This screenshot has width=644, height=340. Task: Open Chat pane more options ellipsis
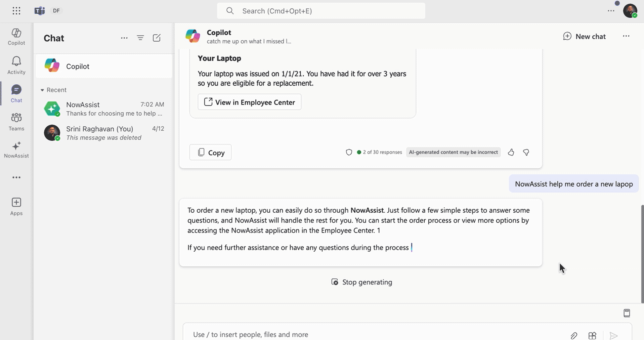(124, 38)
